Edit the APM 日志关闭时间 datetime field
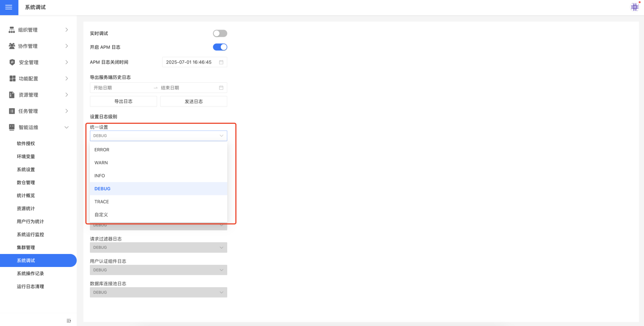 click(195, 62)
